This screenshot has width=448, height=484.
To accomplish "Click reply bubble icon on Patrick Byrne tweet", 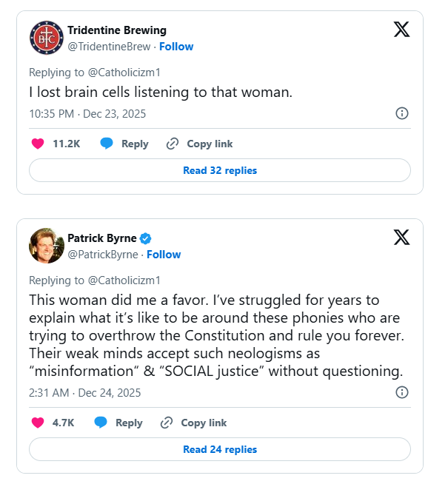I will pos(101,423).
